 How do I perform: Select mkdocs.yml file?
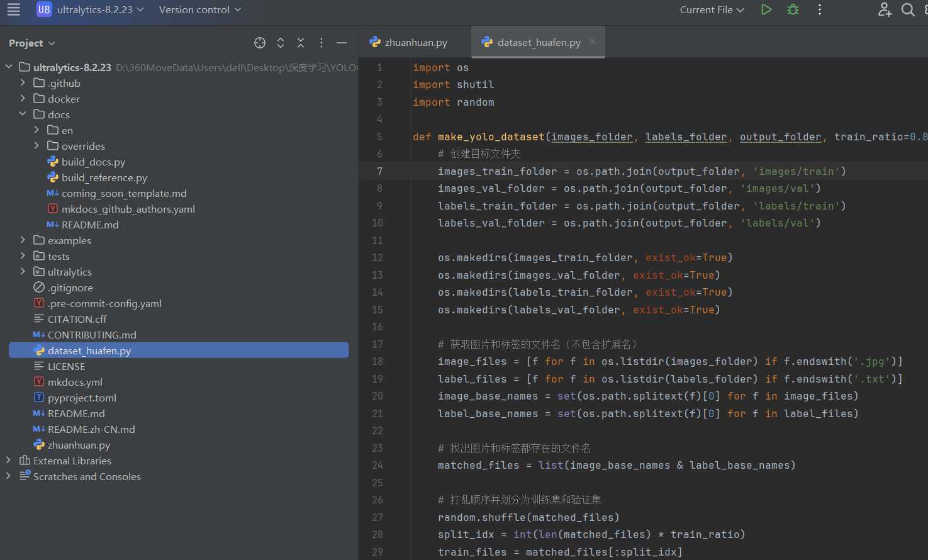(x=75, y=382)
